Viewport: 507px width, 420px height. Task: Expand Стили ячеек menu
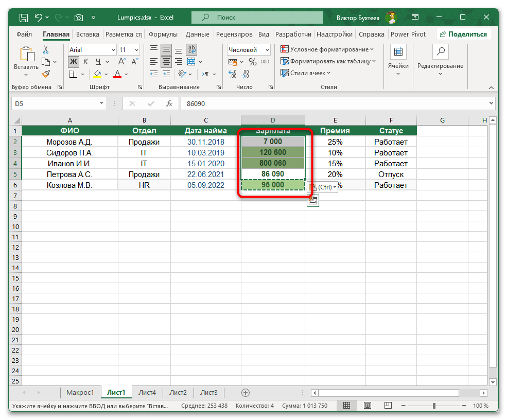tap(306, 73)
